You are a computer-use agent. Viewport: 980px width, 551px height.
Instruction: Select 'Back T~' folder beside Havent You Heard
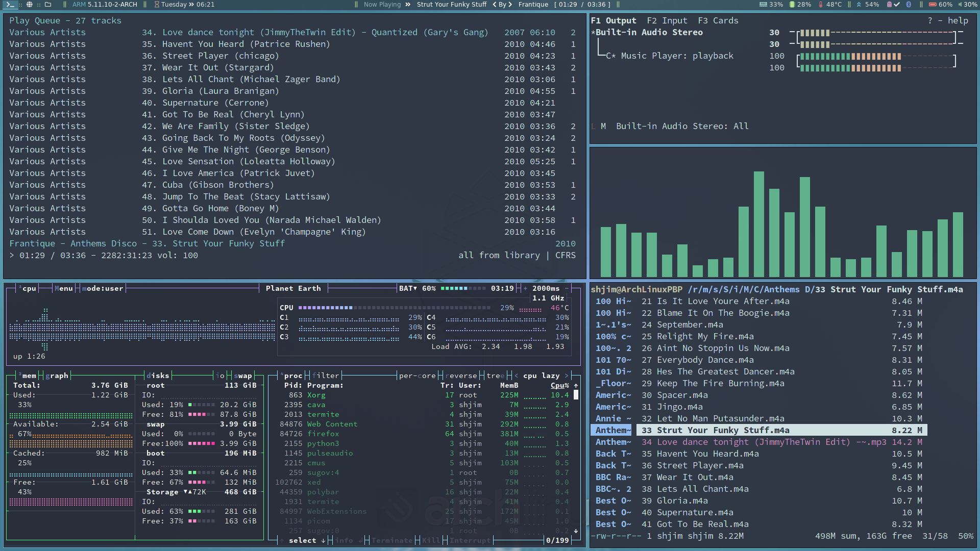pos(613,454)
